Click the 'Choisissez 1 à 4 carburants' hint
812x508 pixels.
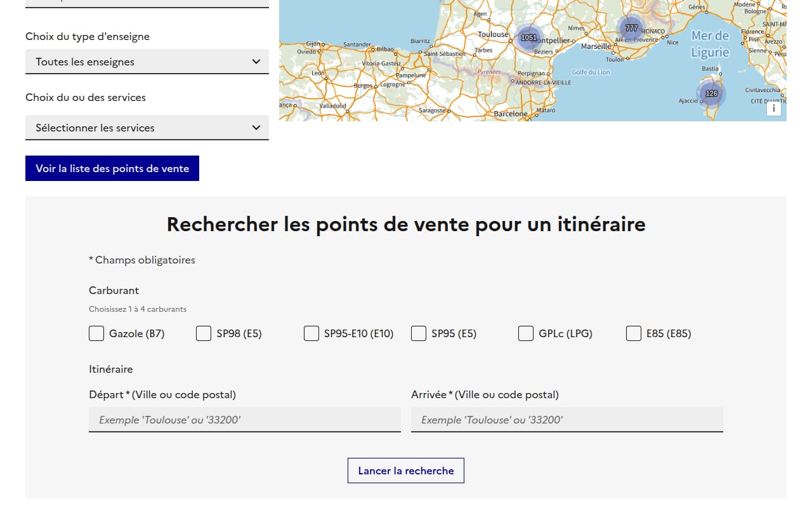coord(138,309)
